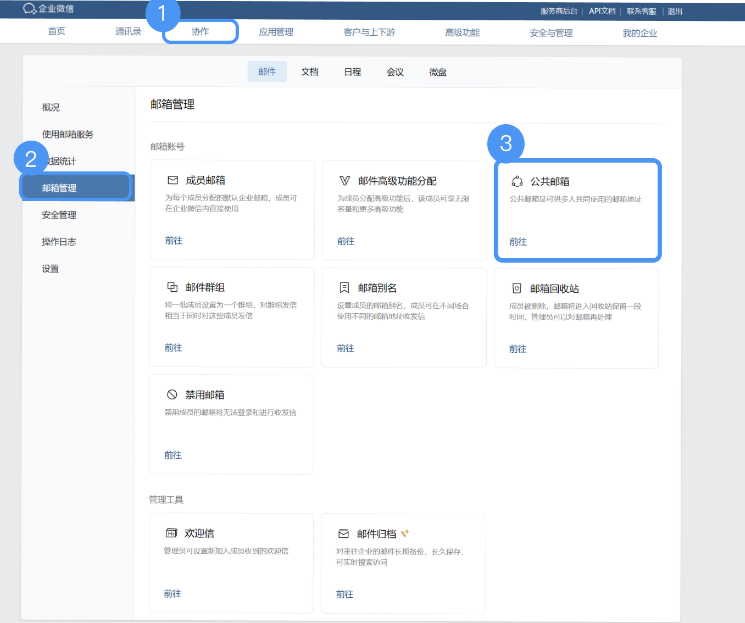This screenshot has height=623, width=745.
Task: Select the 微盘 sub-tab
Action: click(438, 72)
